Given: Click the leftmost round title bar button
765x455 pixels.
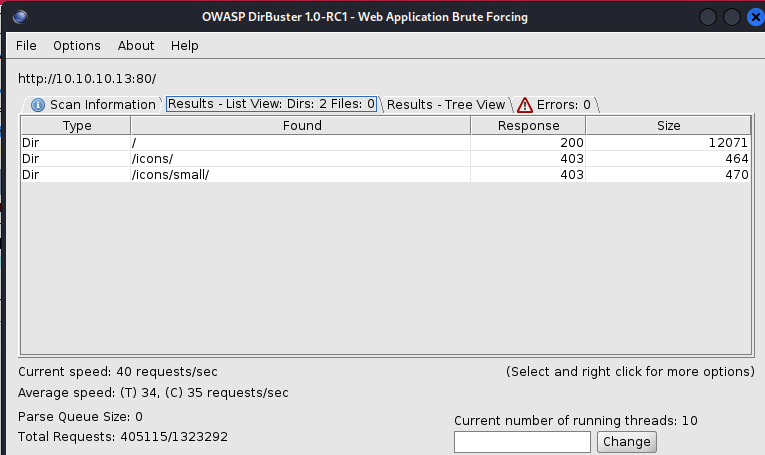Looking at the screenshot, I should 707,18.
